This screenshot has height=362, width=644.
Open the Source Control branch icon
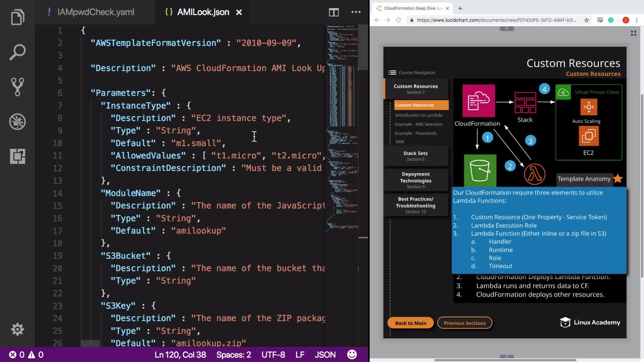click(17, 87)
